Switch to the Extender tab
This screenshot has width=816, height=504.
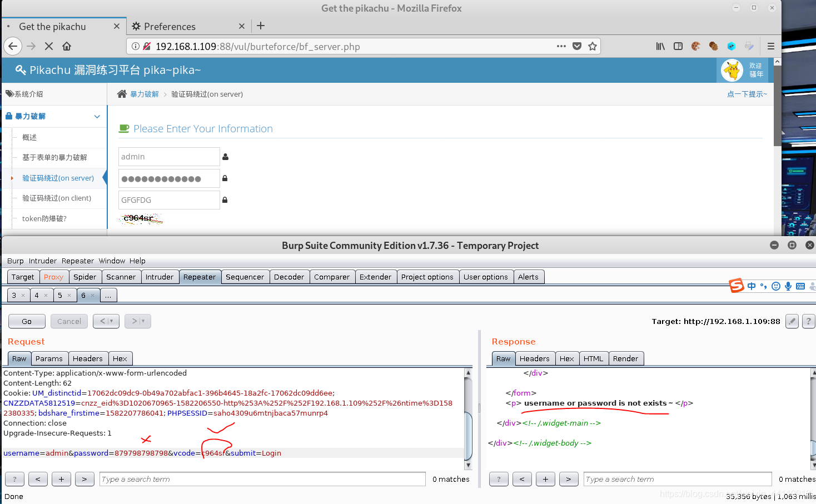[376, 277]
